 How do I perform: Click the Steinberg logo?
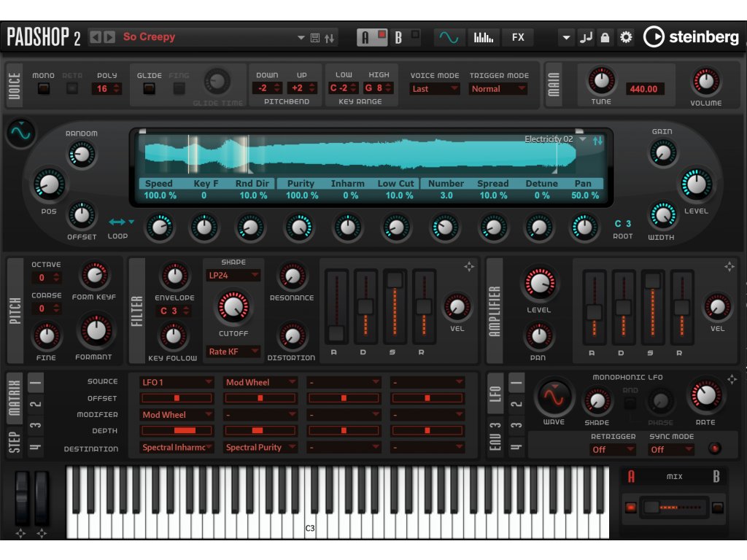coord(691,36)
